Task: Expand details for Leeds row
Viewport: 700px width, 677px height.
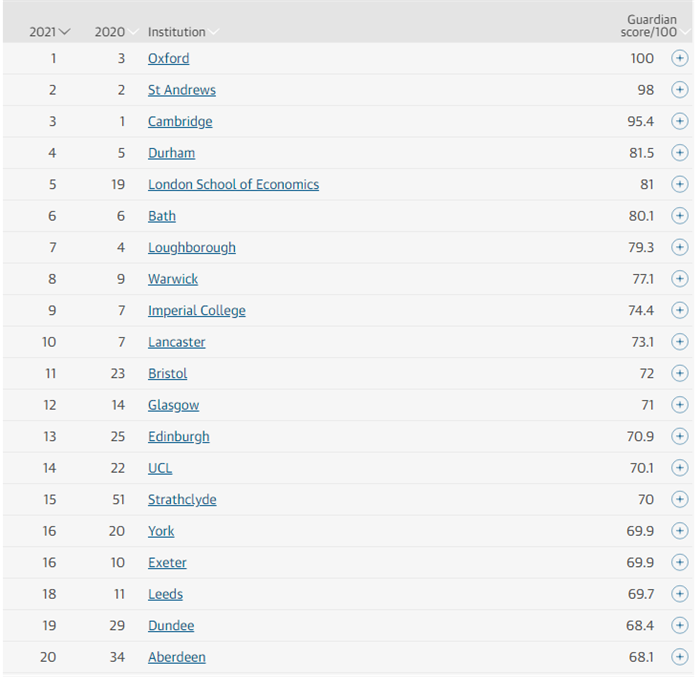Action: (x=679, y=593)
